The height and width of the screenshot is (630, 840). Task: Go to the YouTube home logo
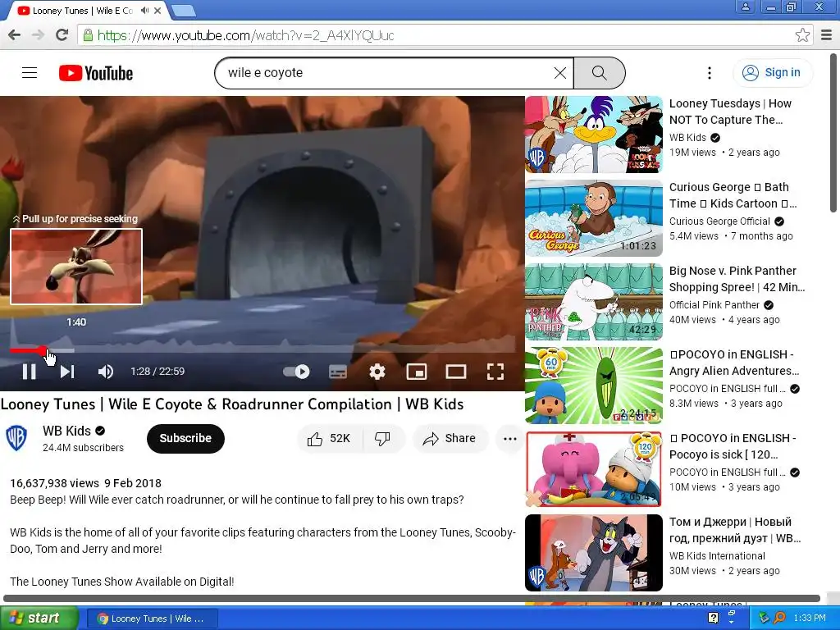[x=96, y=73]
